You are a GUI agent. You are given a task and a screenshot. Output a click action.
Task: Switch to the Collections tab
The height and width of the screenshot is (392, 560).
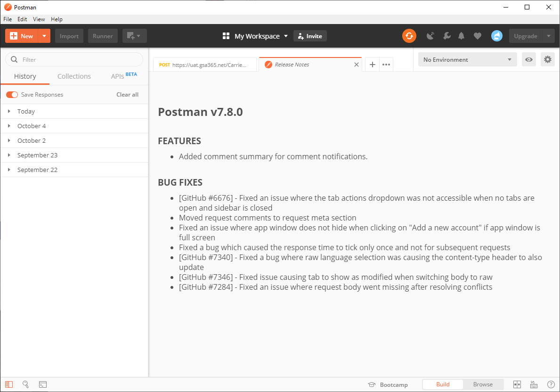click(x=74, y=76)
